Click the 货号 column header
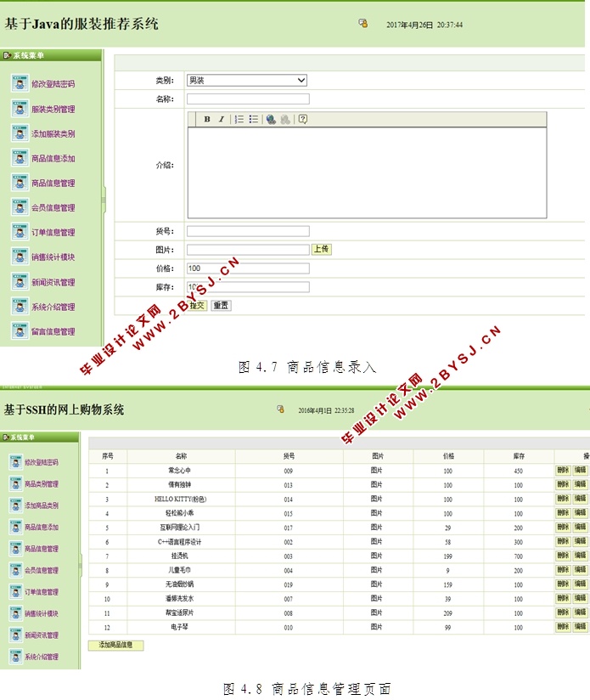 (289, 456)
